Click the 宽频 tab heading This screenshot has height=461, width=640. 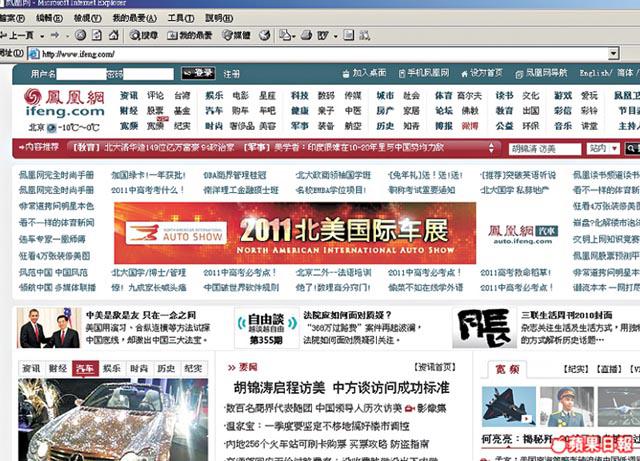click(507, 370)
